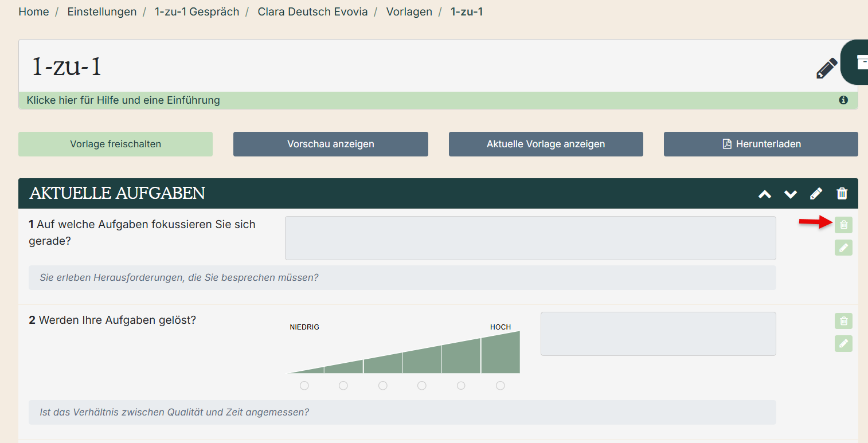
Task: Click the answer text box for question 1
Action: 530,238
